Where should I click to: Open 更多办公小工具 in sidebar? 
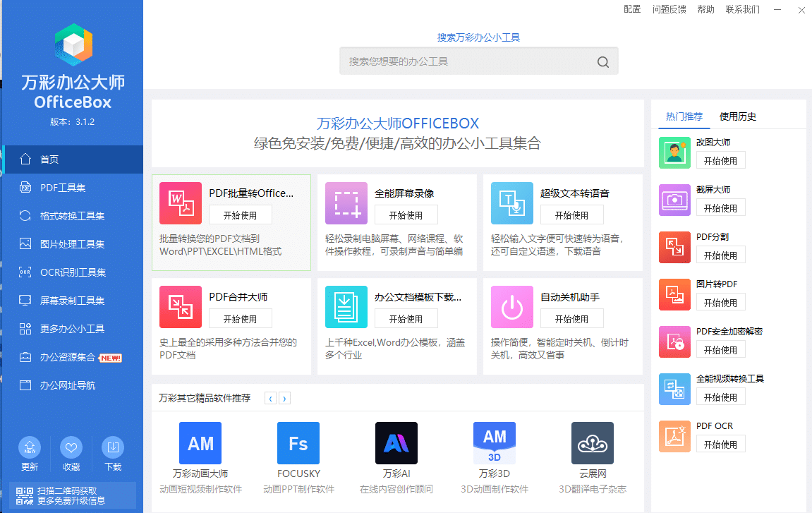[x=73, y=329]
